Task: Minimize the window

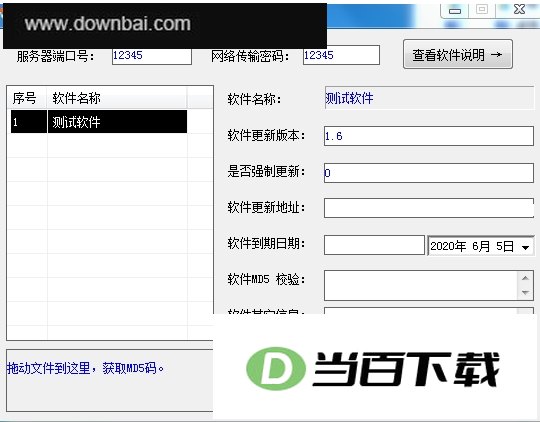Action: coord(455,11)
